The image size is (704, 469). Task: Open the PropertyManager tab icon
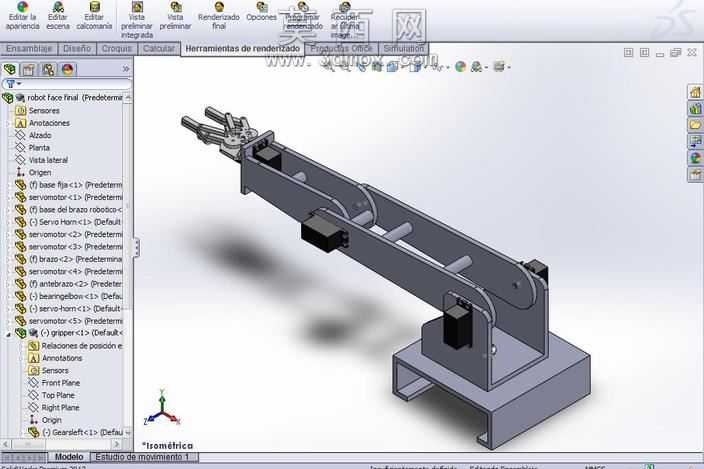[29, 70]
